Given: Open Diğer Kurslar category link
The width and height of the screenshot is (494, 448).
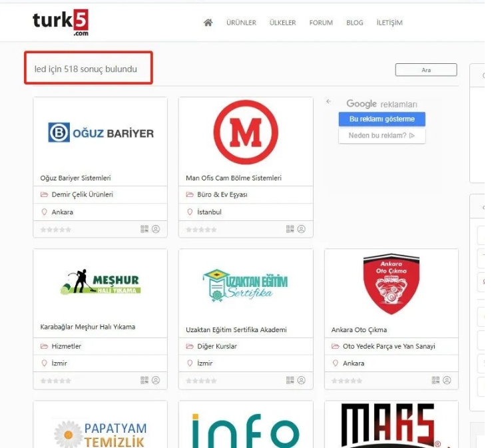Looking at the screenshot, I should click(x=217, y=346).
